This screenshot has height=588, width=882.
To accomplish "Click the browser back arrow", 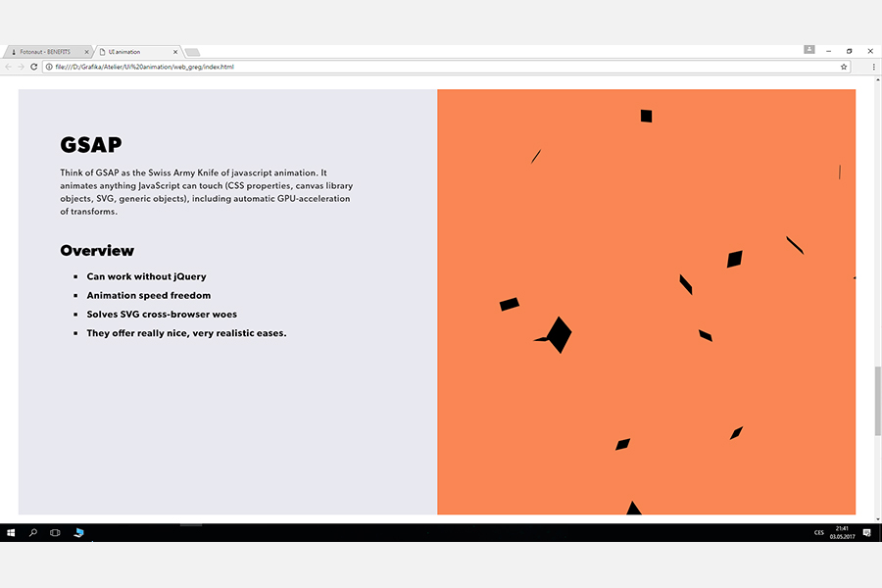I will coord(9,67).
